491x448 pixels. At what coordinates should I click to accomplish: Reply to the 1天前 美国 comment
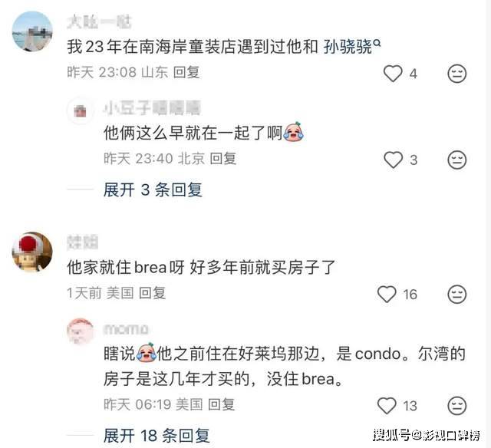click(152, 293)
